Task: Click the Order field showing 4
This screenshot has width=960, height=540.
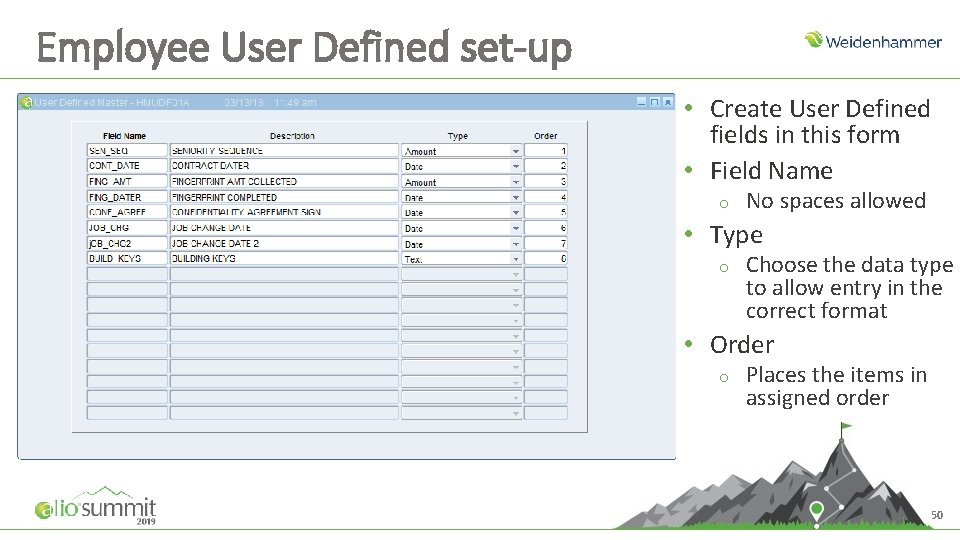Action: click(546, 197)
